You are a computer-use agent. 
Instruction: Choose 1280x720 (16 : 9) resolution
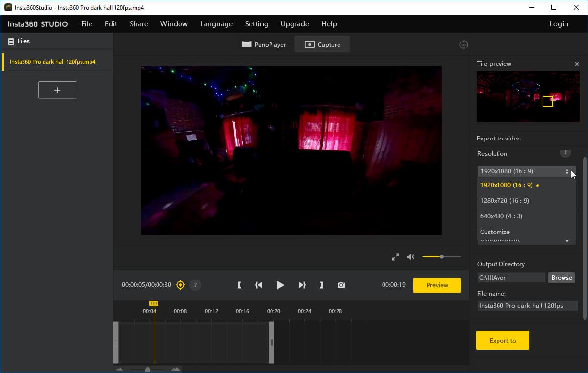[505, 201]
